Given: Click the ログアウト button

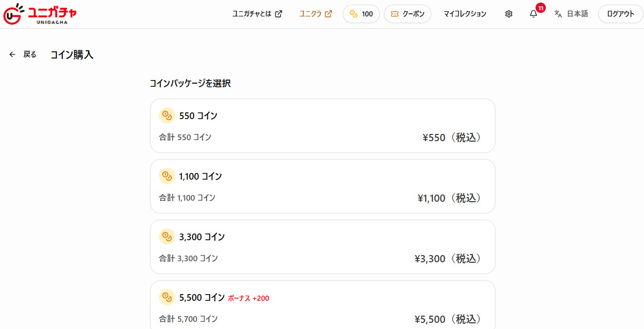Looking at the screenshot, I should click(x=621, y=14).
